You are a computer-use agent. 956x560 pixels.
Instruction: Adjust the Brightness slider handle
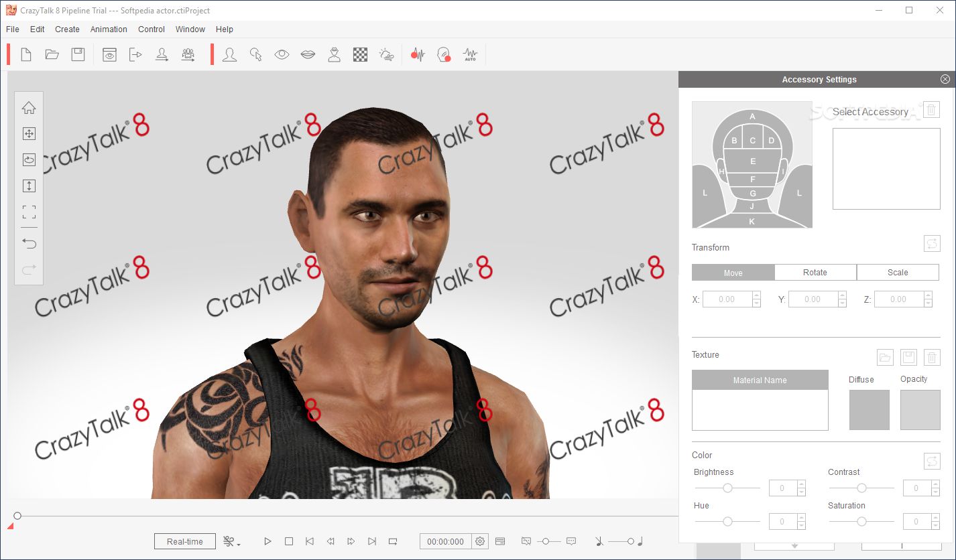(x=727, y=488)
